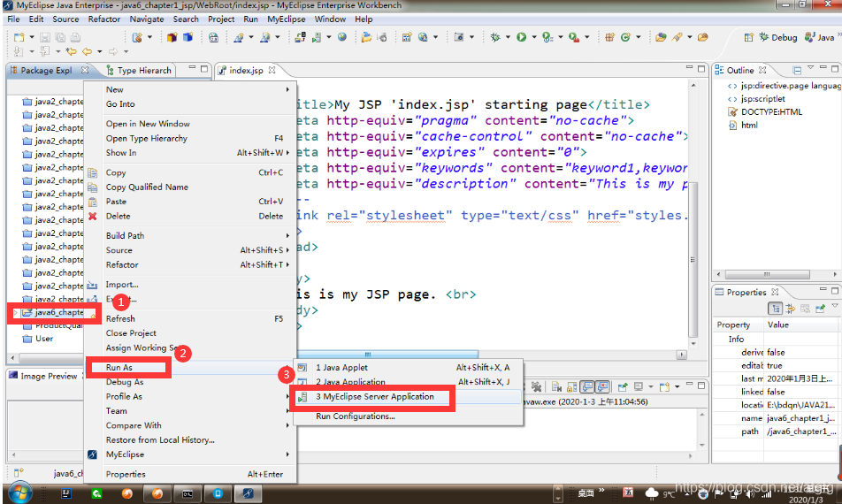The width and height of the screenshot is (842, 504).
Task: Expand the java6_chapter project tree node
Action: click(x=14, y=312)
